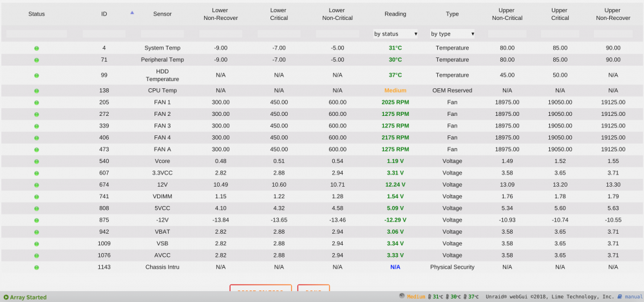
Task: Click the 37°C reading for HDD Temperature
Action: 395,75
